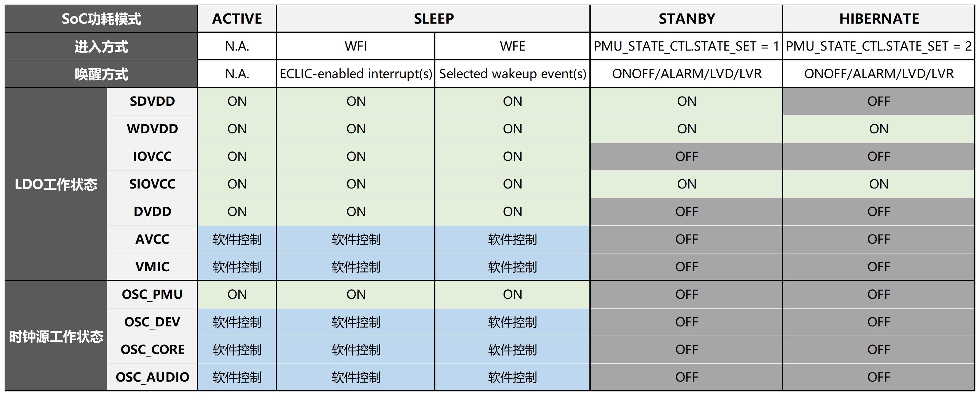Select the OSC_PMU ON cell under WFE
This screenshot has width=980, height=396.
(512, 295)
